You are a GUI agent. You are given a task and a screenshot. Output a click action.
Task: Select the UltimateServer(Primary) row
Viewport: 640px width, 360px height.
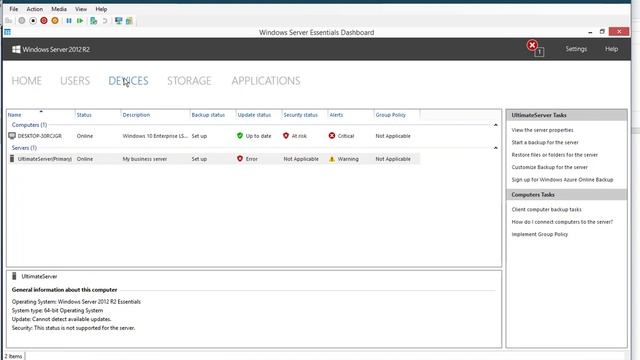pyautogui.click(x=213, y=159)
